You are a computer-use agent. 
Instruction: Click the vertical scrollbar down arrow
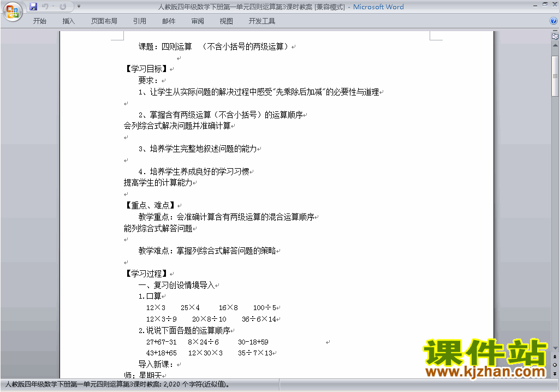coord(555,348)
